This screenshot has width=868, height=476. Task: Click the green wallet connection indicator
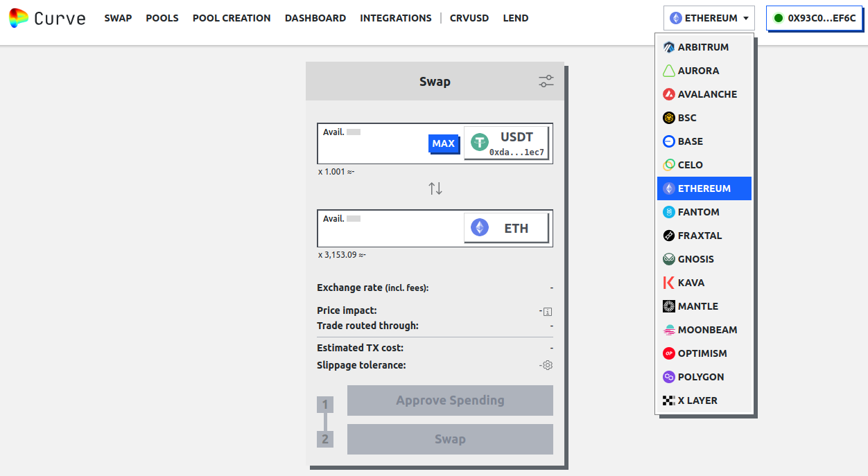(779, 18)
